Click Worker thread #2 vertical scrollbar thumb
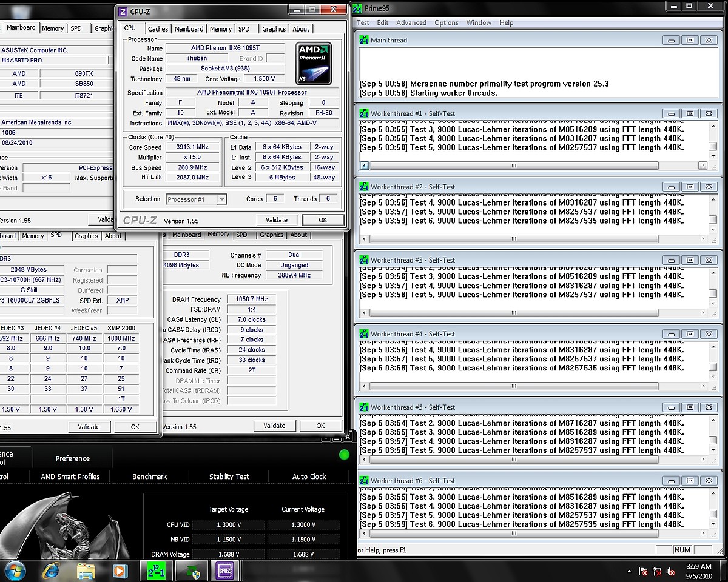728x582 pixels. click(713, 220)
